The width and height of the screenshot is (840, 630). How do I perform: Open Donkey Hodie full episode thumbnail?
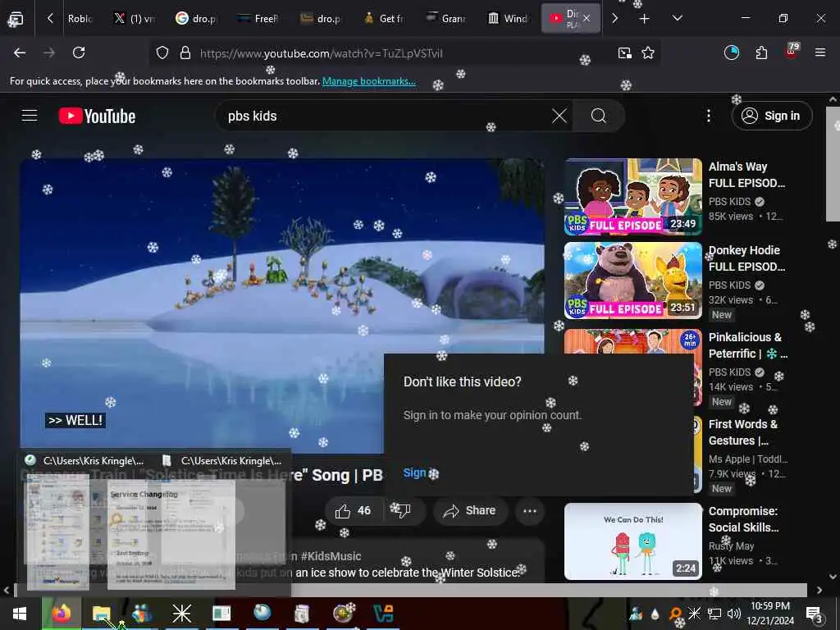[632, 281]
